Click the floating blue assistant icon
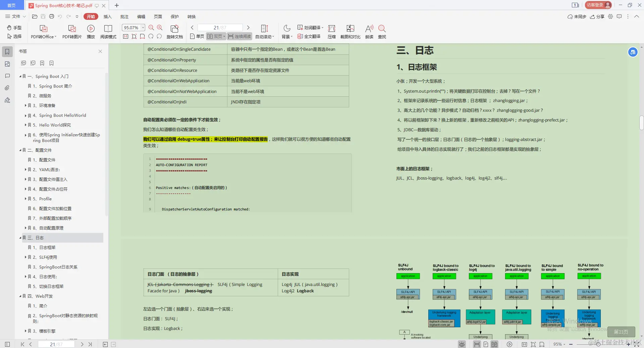The width and height of the screenshot is (644, 348). pos(633,52)
